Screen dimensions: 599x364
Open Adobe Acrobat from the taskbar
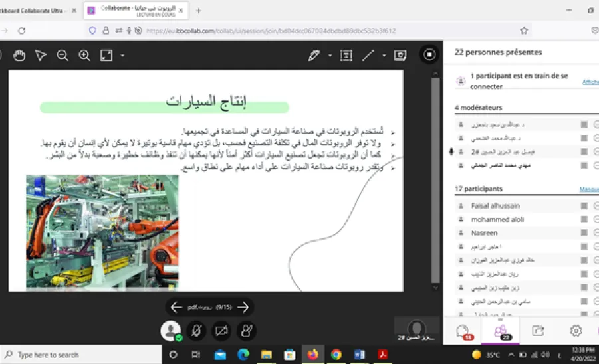382,355
